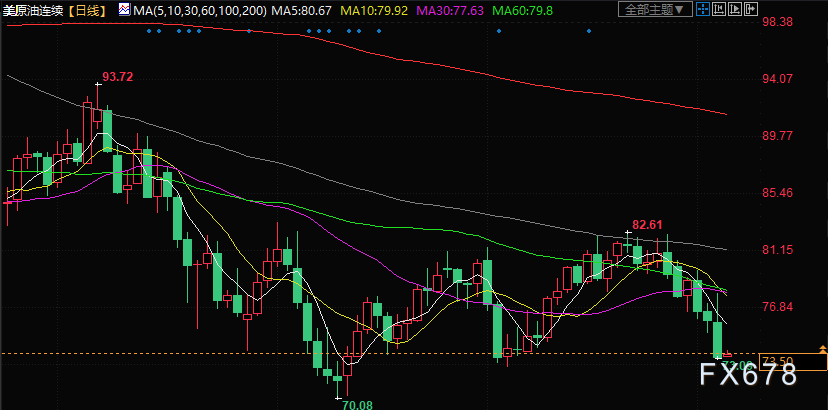Screen dimensions: 828x410
Task: Click the orange arrow above the price tag
Action: pos(822,349)
